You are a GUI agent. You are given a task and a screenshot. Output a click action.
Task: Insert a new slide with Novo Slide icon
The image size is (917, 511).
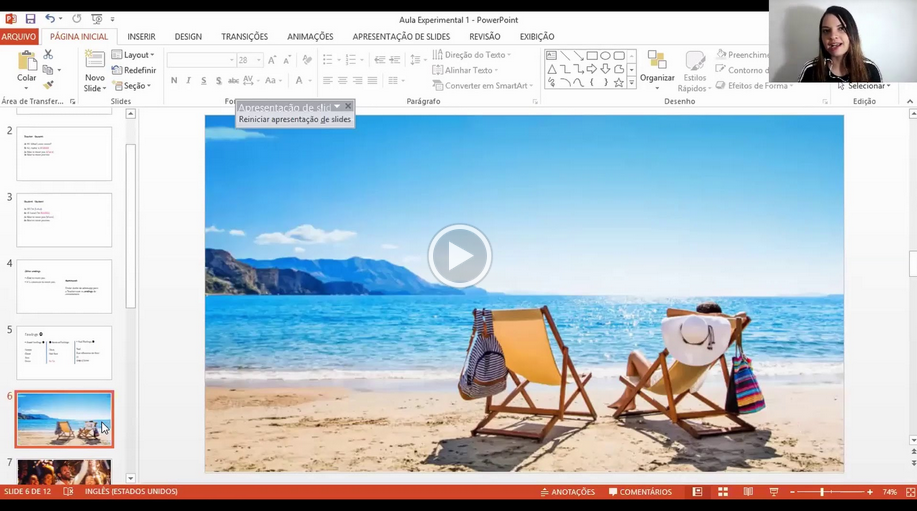tap(94, 60)
